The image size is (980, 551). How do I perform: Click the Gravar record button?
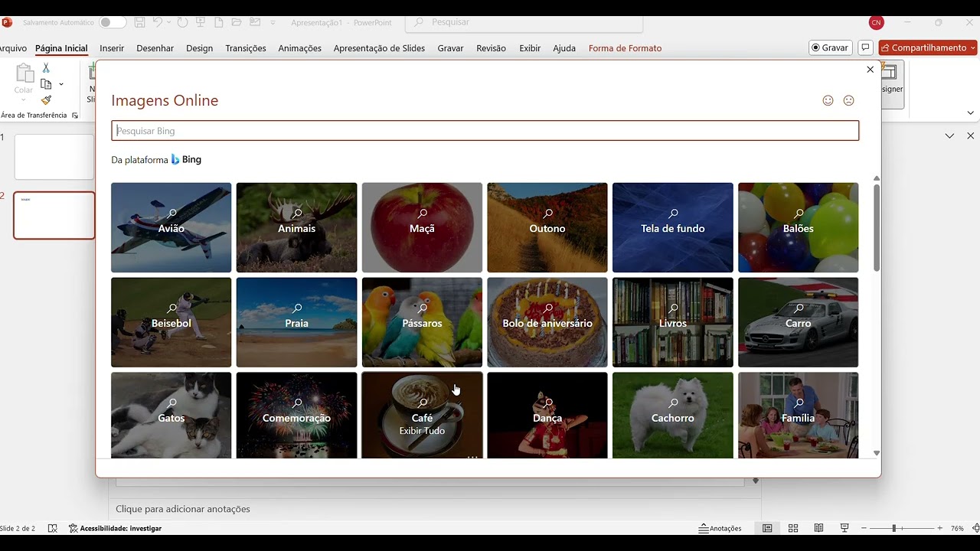[x=831, y=47]
